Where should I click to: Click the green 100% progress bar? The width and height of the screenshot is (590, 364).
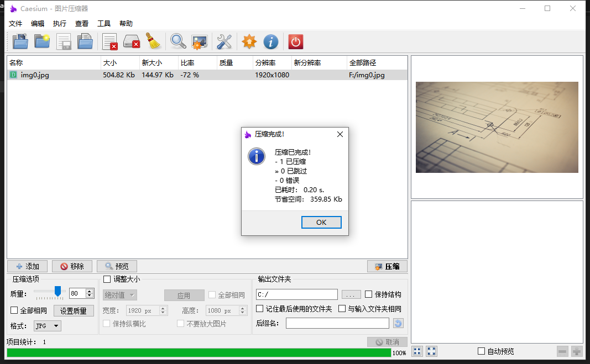tap(199, 352)
